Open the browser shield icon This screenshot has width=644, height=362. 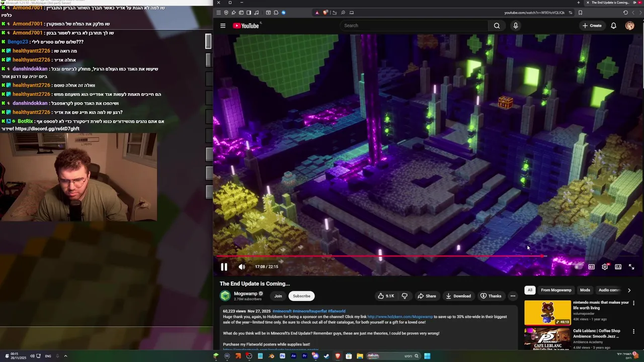click(226, 13)
